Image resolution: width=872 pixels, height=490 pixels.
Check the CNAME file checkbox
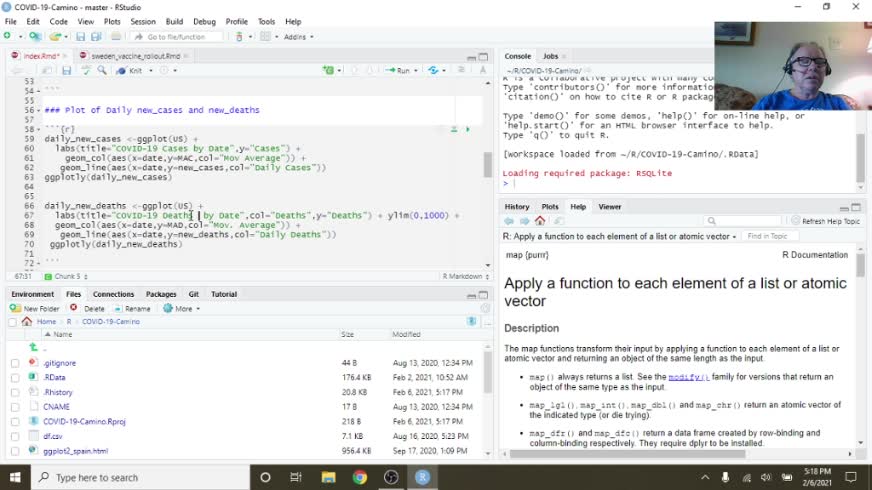coord(15,407)
